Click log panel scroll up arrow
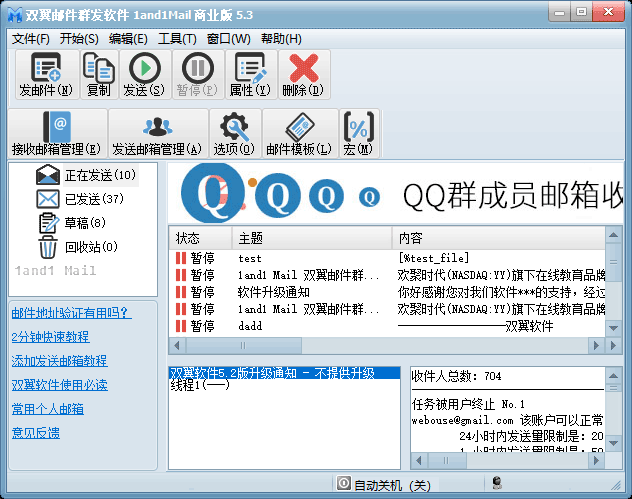The image size is (632, 499). pos(613,375)
